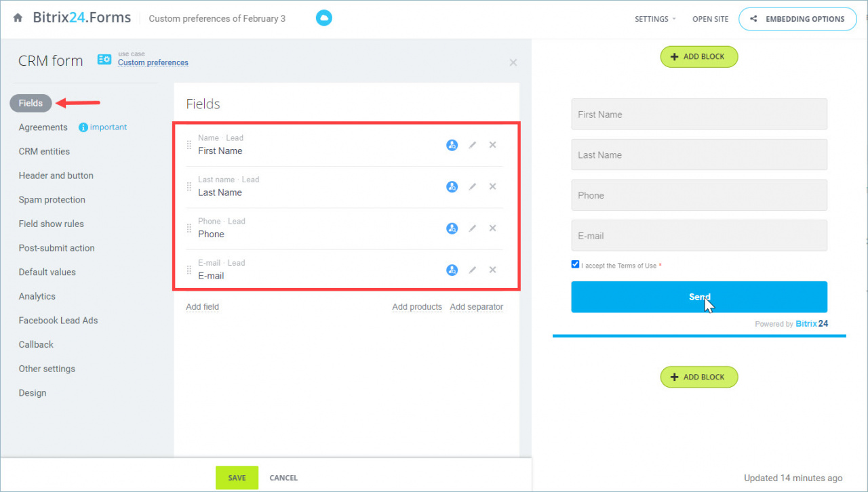The height and width of the screenshot is (492, 868).
Task: Click Open Site in the header
Action: (x=711, y=19)
